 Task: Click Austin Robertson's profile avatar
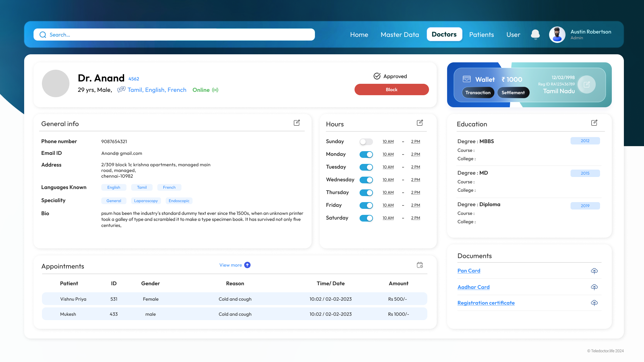tap(557, 35)
